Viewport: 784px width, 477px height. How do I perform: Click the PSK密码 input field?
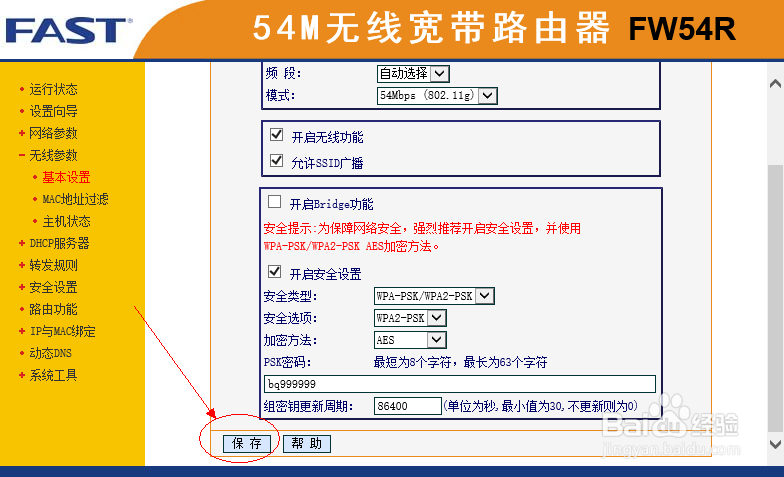coord(460,384)
